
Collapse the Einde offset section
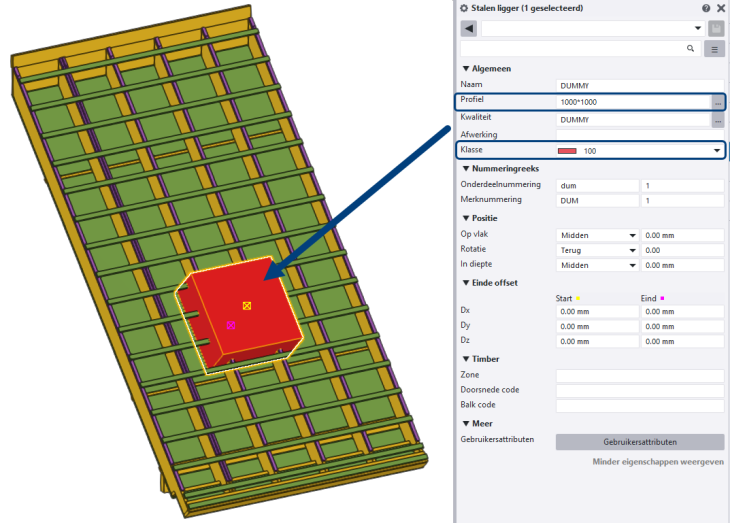pyautogui.click(x=465, y=283)
